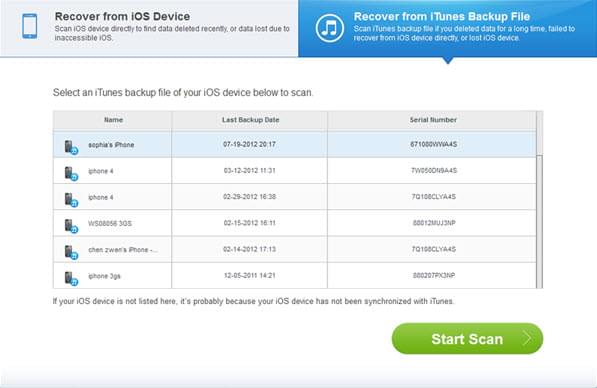Click device icon for 02-29-2012 iphone 4 backup
The image size is (597, 388).
click(71, 200)
